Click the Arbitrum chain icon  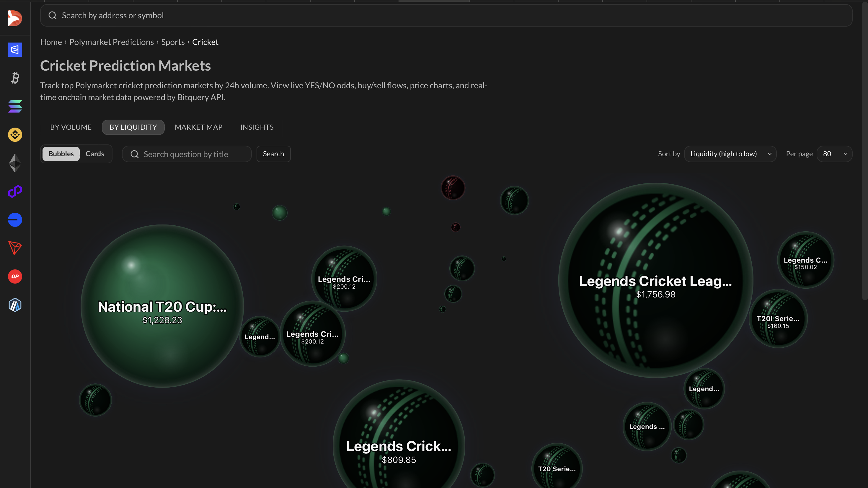tap(15, 305)
